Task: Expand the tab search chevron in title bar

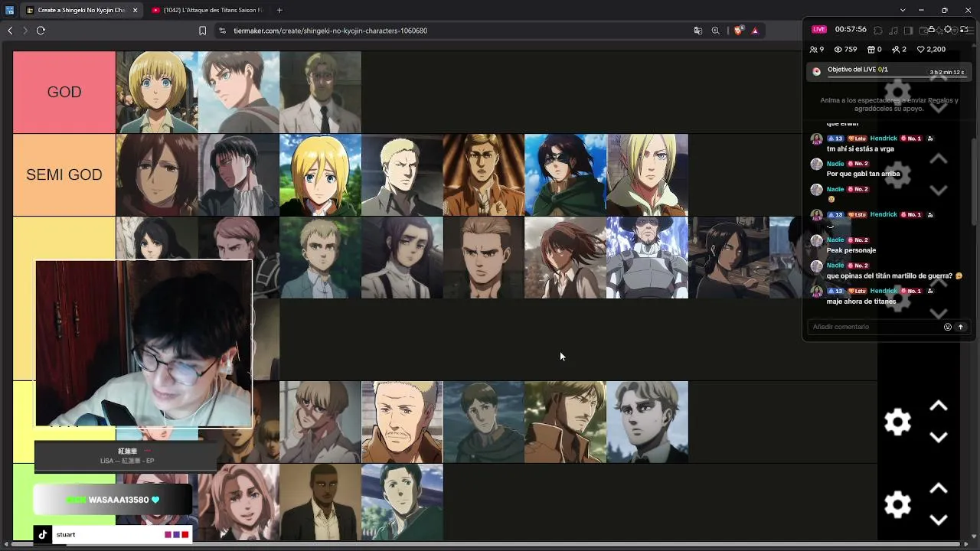Action: pyautogui.click(x=903, y=10)
